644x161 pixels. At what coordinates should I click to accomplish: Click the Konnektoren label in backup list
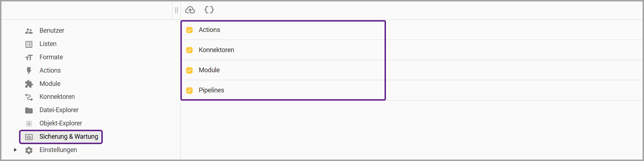[x=216, y=50]
